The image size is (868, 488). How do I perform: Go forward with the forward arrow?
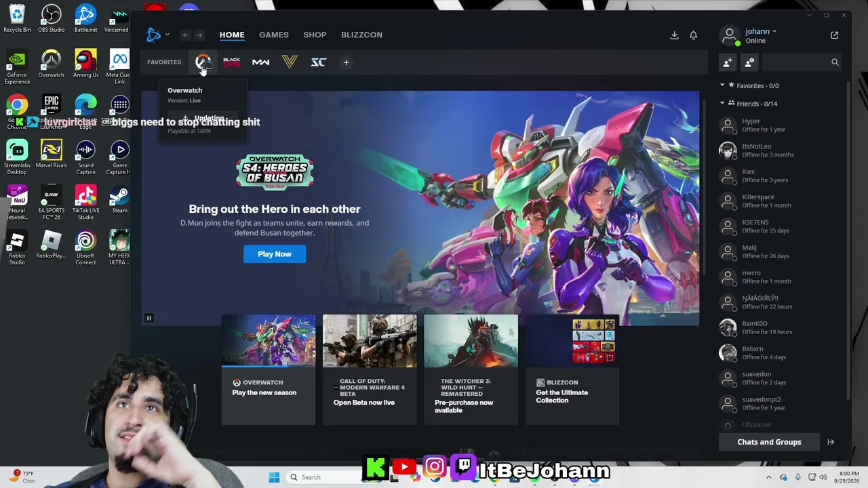199,35
